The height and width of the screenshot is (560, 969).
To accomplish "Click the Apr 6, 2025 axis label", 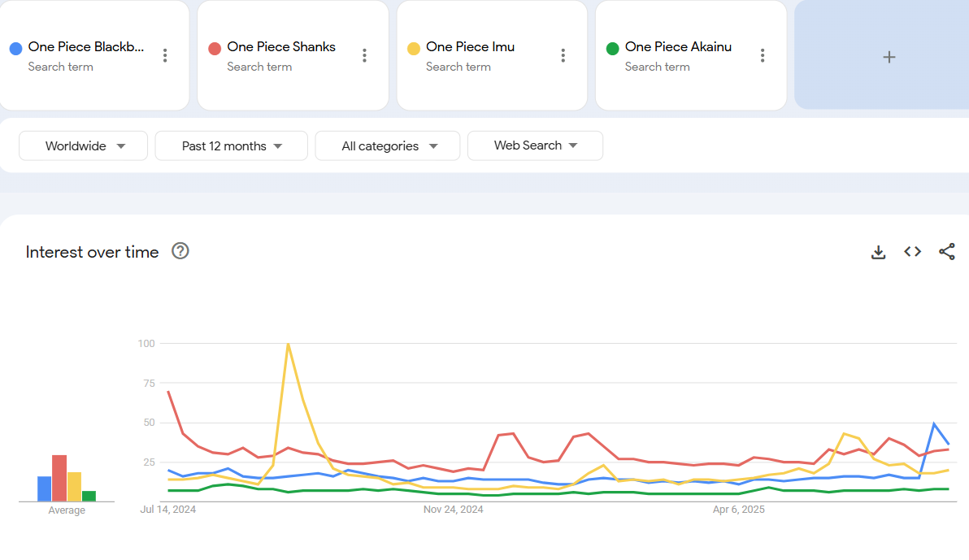I will tap(738, 510).
